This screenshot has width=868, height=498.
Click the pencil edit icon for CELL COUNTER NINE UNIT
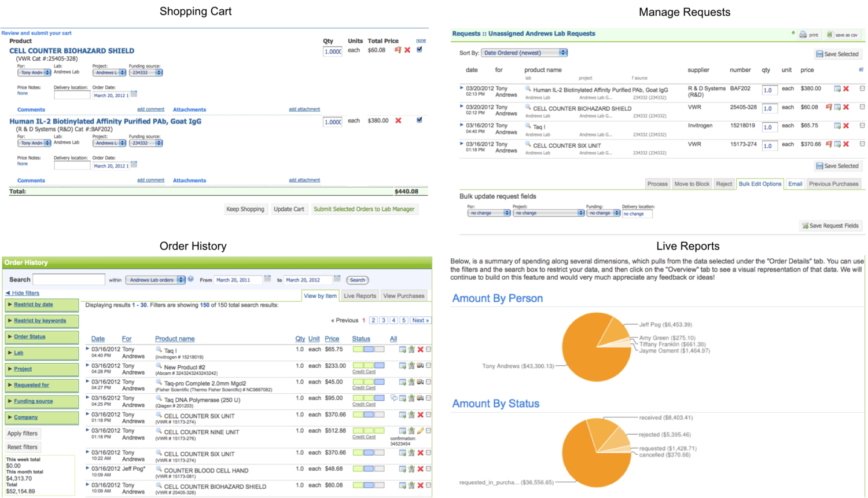(x=420, y=431)
